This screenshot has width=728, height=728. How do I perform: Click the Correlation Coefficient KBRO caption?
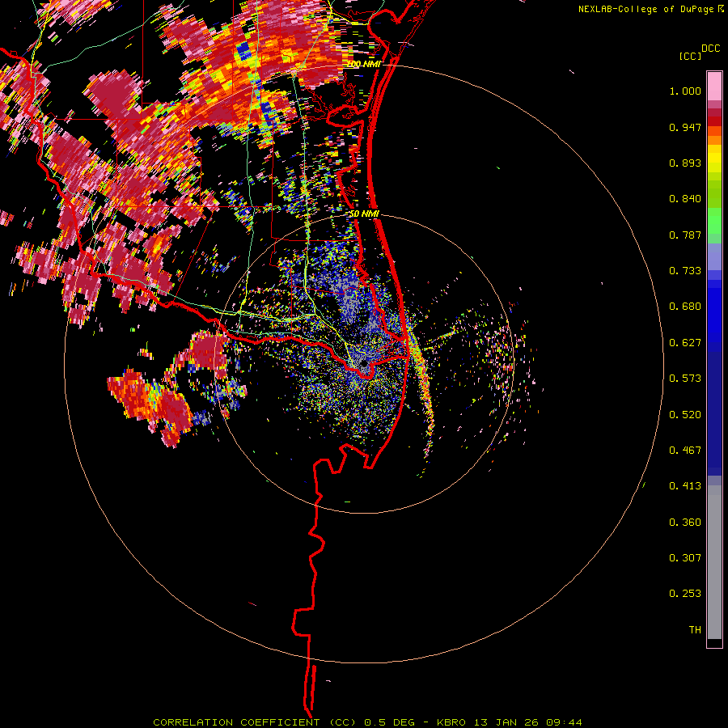coord(367,722)
